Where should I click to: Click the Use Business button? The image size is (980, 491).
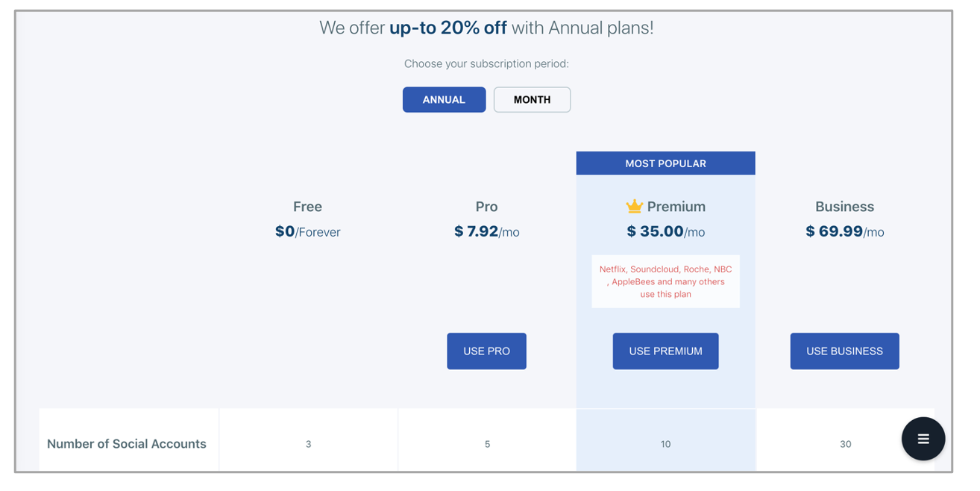tap(844, 351)
